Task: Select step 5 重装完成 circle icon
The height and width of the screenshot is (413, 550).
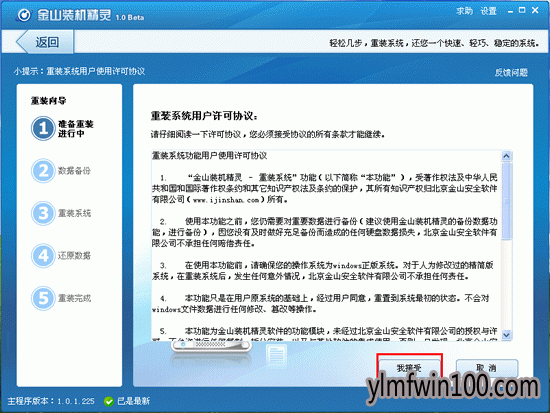Action: pos(43,298)
